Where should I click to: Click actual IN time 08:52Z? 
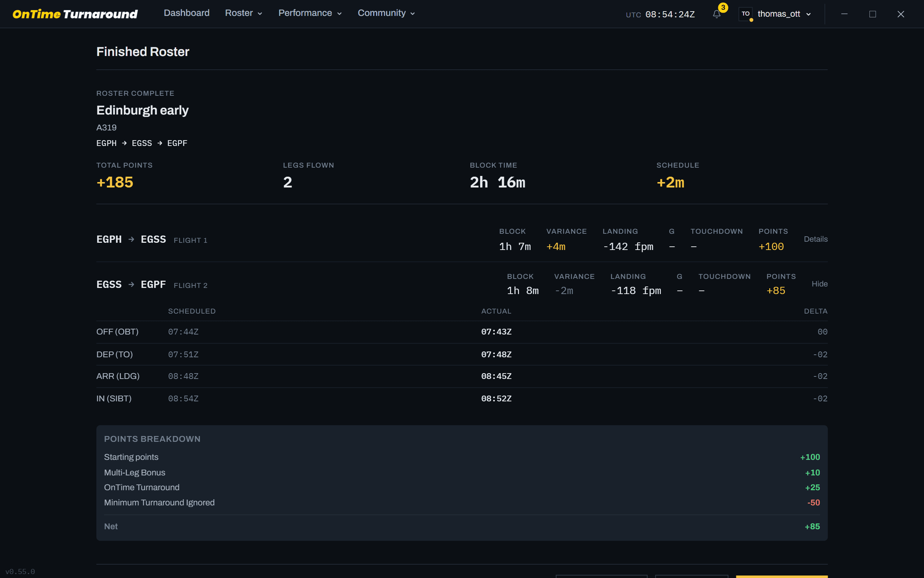point(496,399)
